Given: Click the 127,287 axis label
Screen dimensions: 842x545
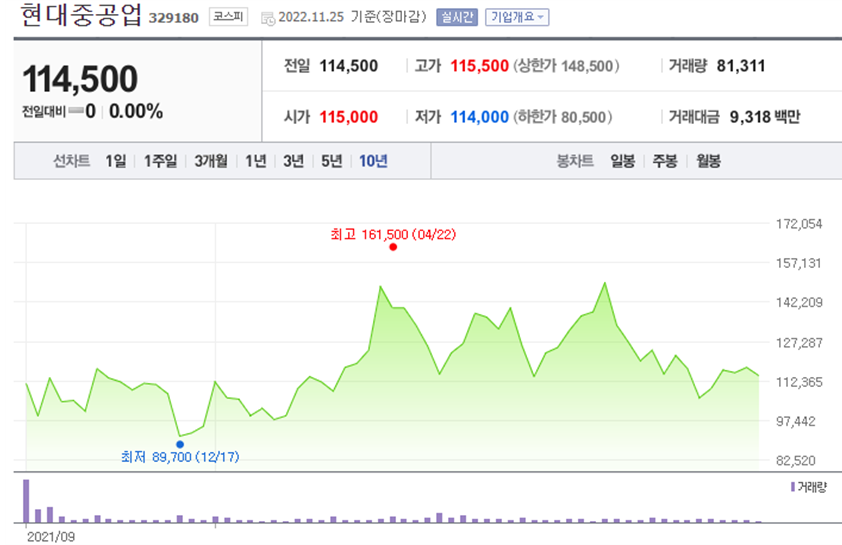Looking at the screenshot, I should pyautogui.click(x=799, y=343).
